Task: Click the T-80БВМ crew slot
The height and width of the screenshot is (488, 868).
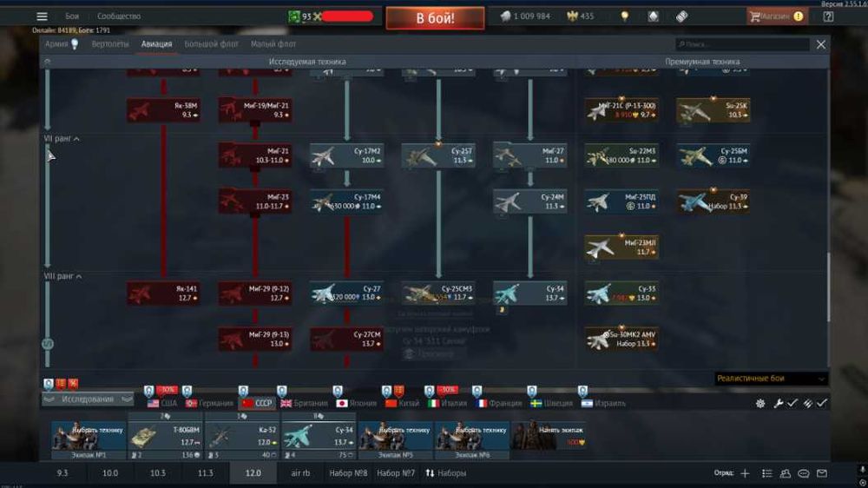Action: [x=165, y=437]
